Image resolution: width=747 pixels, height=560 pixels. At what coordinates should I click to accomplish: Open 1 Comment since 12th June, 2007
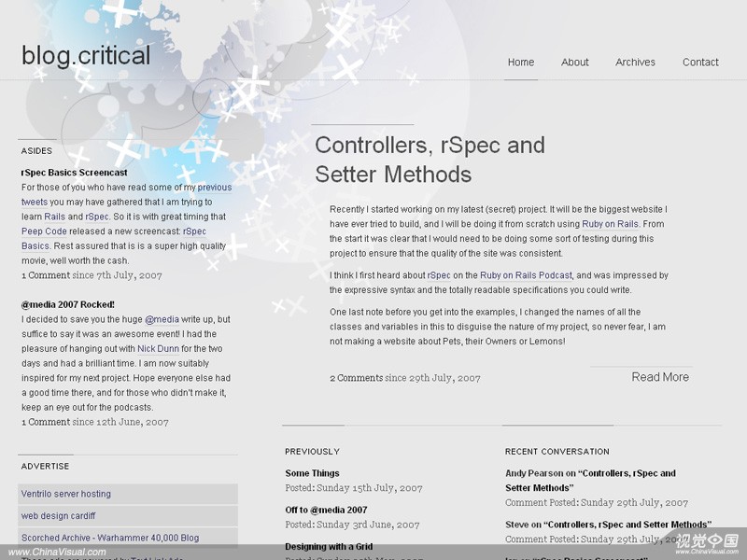(x=95, y=422)
